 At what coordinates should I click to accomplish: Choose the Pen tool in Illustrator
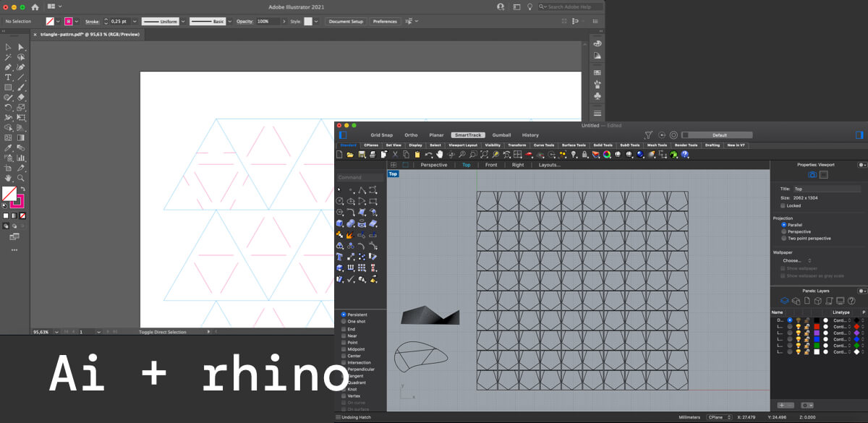coord(8,67)
